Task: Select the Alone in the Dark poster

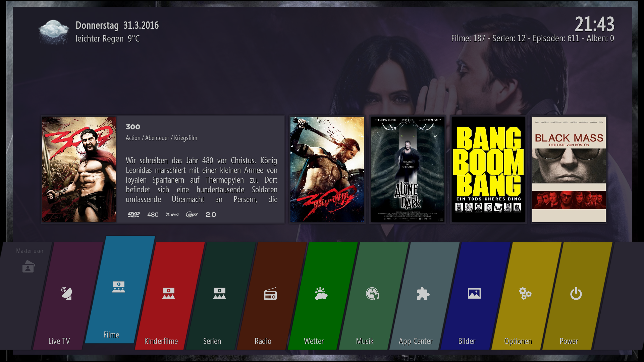Action: pyautogui.click(x=408, y=169)
